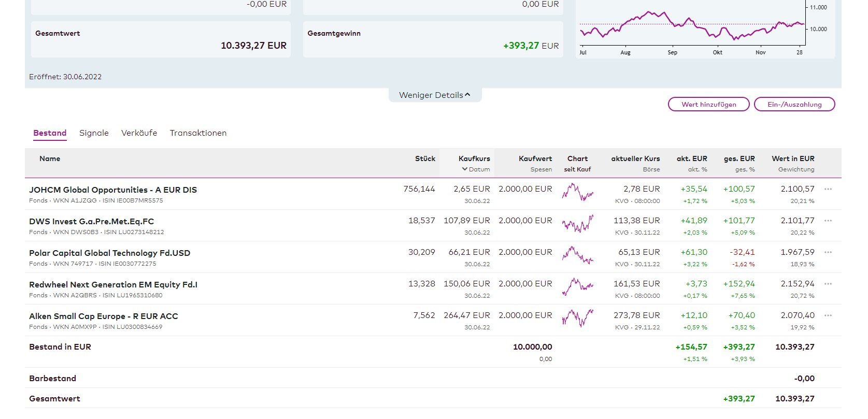Select the Bestand tab

(x=50, y=133)
